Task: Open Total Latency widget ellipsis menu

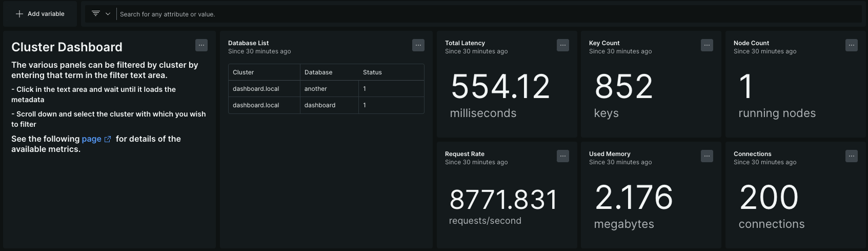Action: point(563,45)
